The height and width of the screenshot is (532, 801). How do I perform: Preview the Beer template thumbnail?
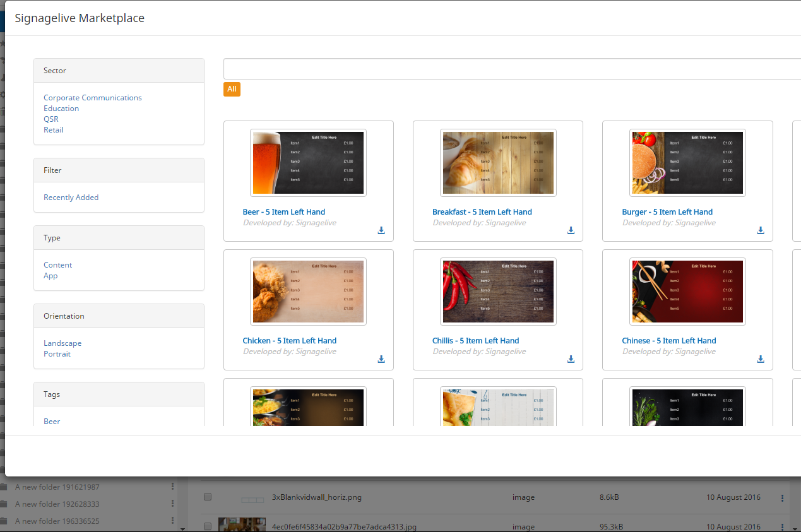[x=309, y=163]
